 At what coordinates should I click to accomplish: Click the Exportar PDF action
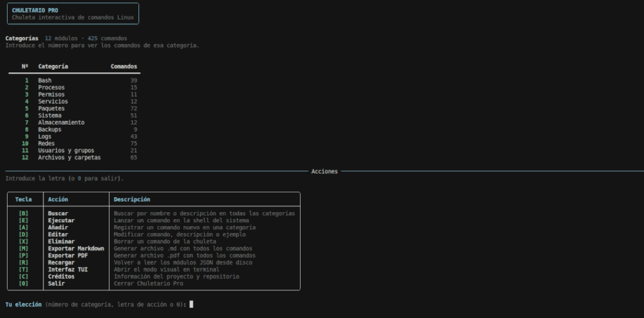pos(68,256)
